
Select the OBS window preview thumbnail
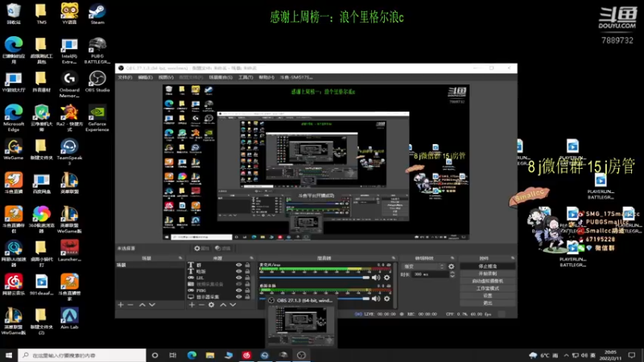(x=301, y=323)
